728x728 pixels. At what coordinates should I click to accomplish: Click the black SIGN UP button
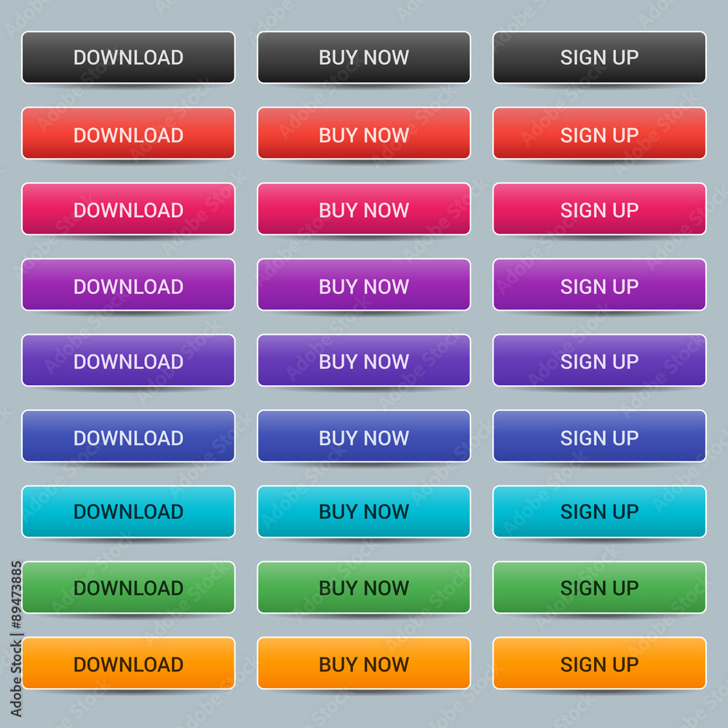point(599,58)
